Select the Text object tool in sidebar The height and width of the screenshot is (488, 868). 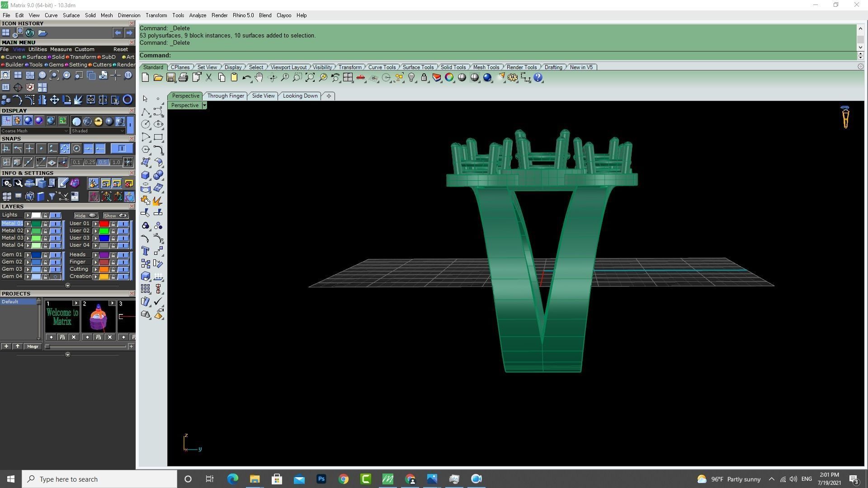pyautogui.click(x=146, y=251)
